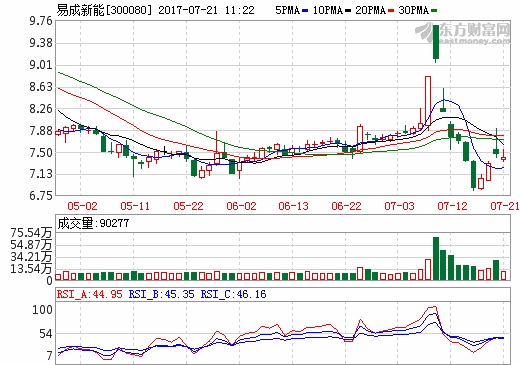Click the RSI axis label 100
Viewport: 520px width, 365px height.
(x=42, y=310)
